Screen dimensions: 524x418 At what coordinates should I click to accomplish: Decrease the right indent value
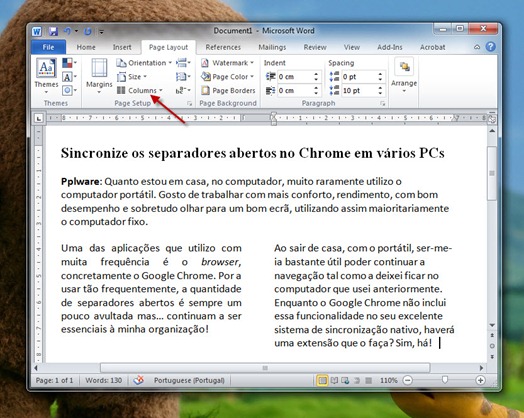316,93
